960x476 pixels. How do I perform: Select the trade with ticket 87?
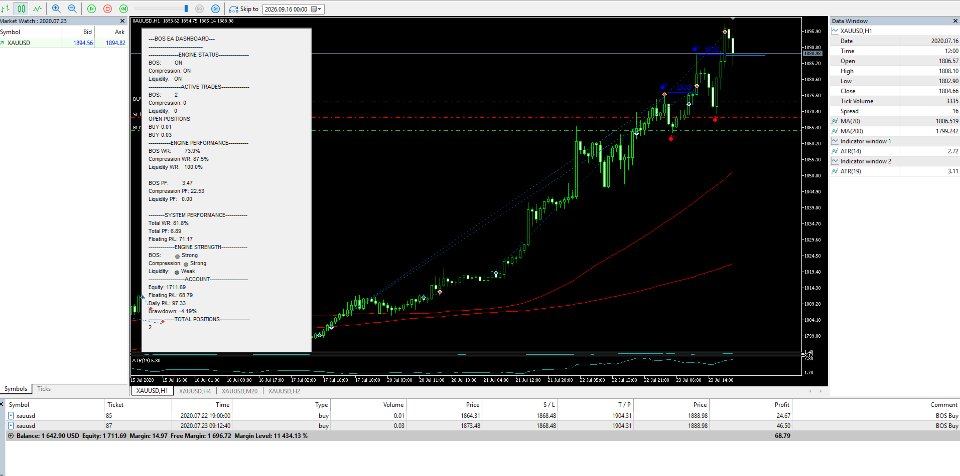point(480,425)
